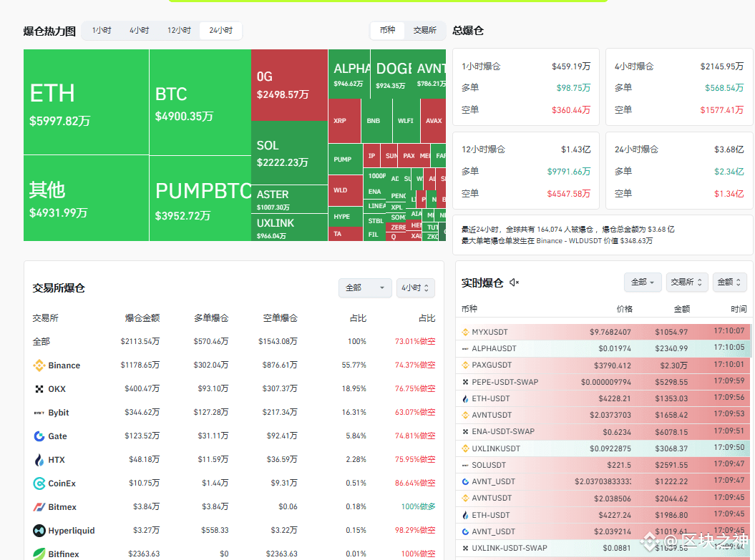Switch heatmap to 12小时 timeframe
Viewport: 755px width, 560px height.
[179, 30]
